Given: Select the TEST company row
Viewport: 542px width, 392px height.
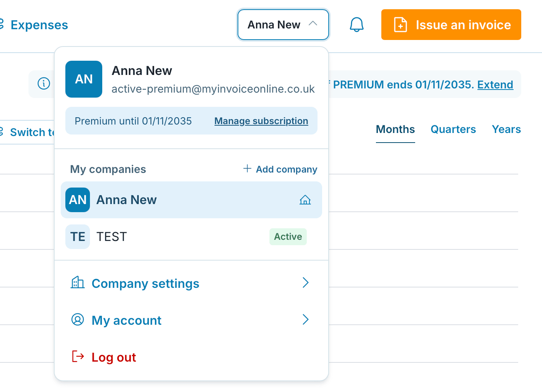Looking at the screenshot, I should click(191, 237).
